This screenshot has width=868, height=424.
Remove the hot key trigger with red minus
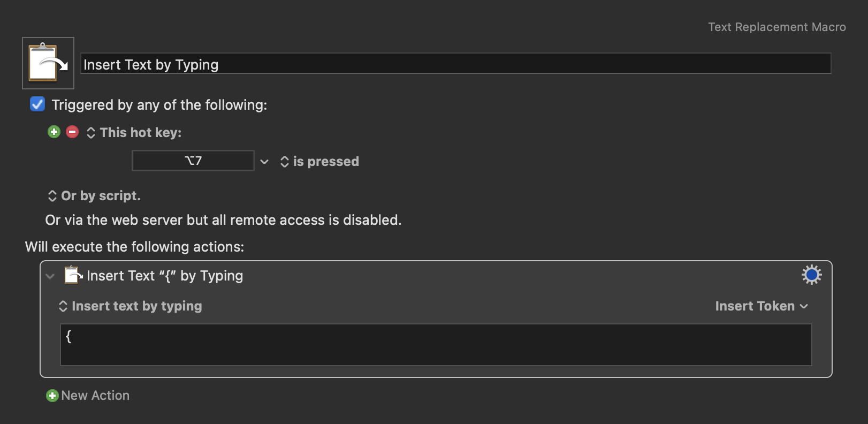point(72,132)
